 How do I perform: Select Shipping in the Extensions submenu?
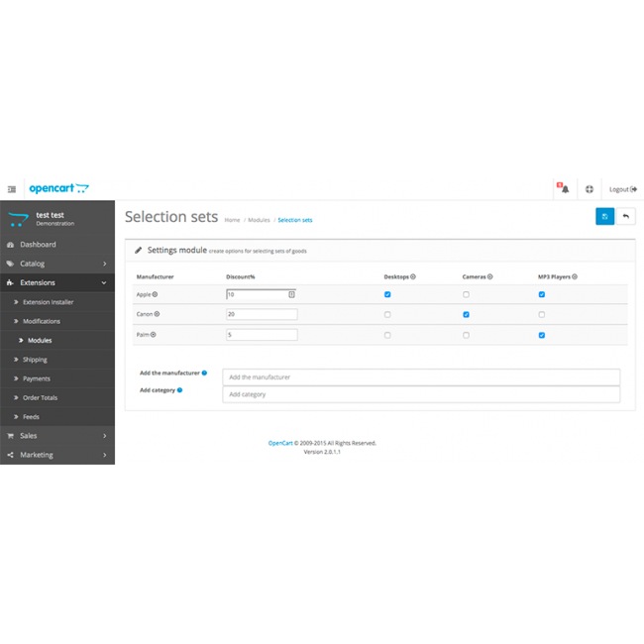36,360
